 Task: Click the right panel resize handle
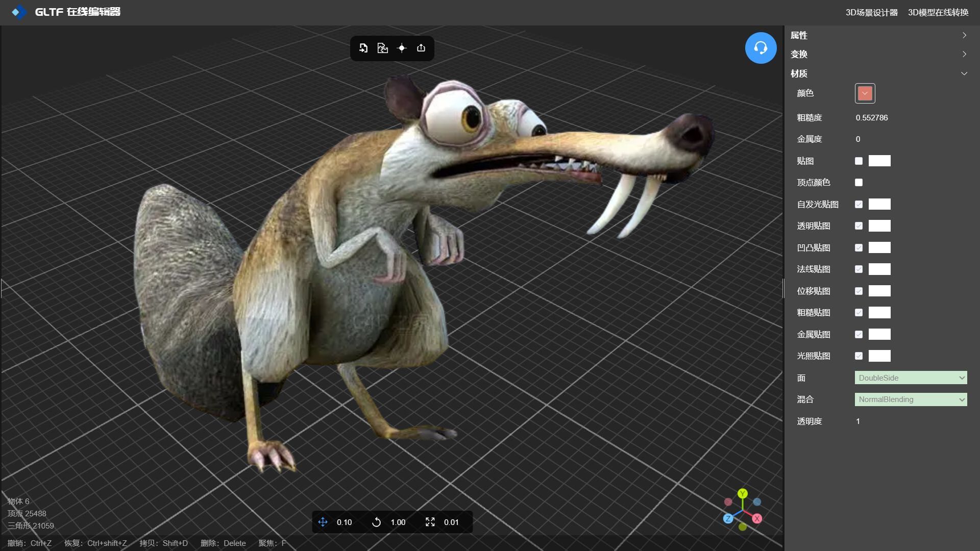[783, 288]
